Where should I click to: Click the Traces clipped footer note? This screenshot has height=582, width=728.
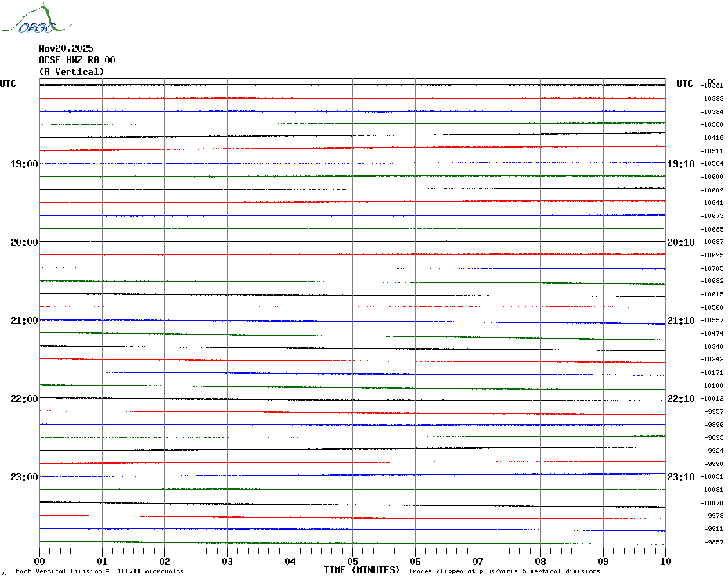504,571
